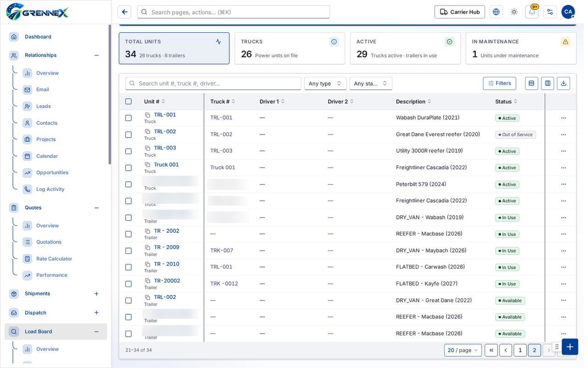Change the 20 / page size dropdown
588x368 pixels.
463,351
